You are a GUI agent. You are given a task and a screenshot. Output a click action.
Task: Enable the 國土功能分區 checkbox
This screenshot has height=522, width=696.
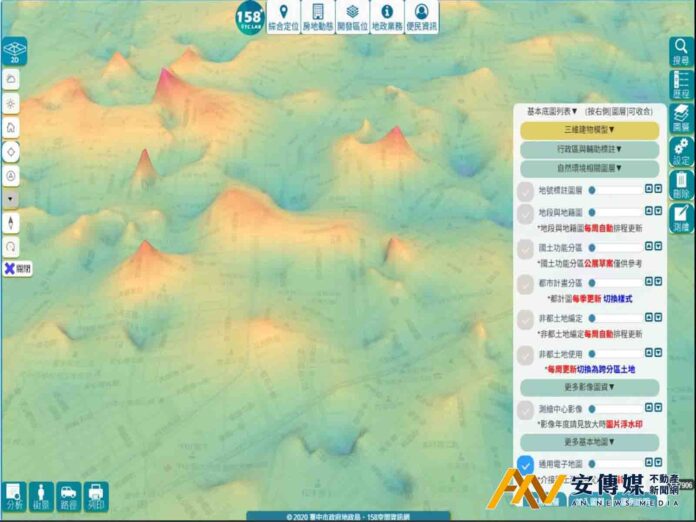[x=526, y=248]
